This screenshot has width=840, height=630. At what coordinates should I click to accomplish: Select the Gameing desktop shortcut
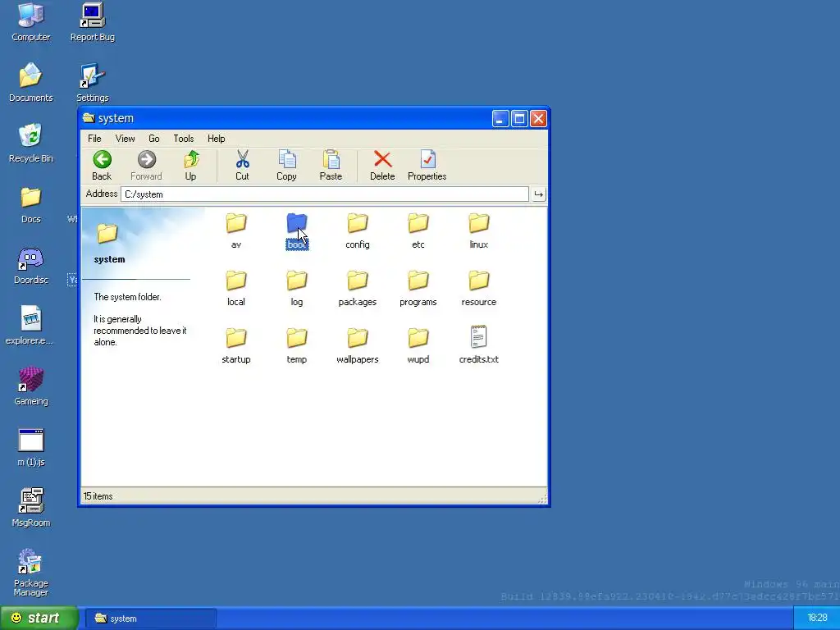point(31,386)
